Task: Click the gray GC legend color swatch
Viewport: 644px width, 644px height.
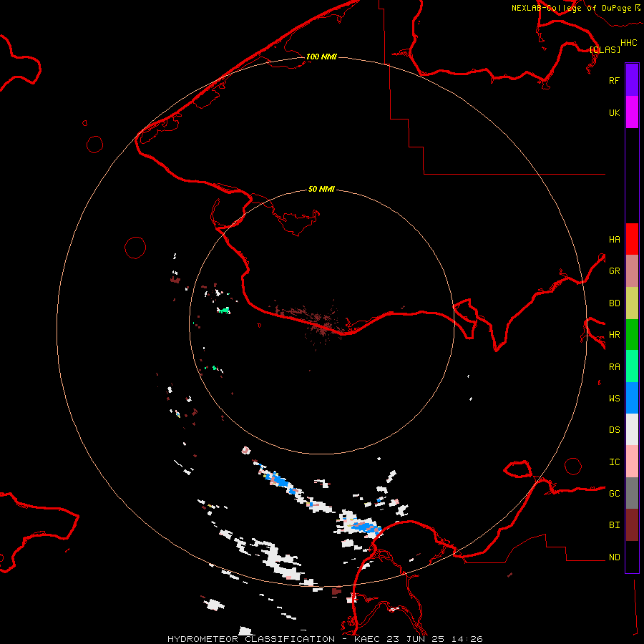Action: click(x=632, y=493)
